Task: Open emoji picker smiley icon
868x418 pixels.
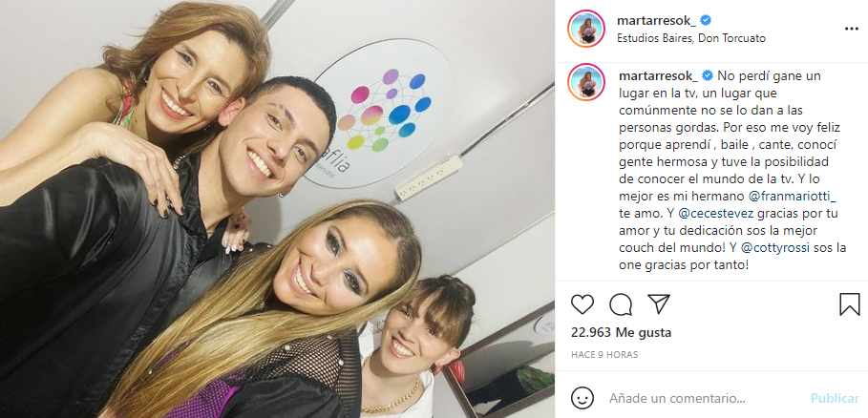Action: [x=582, y=398]
